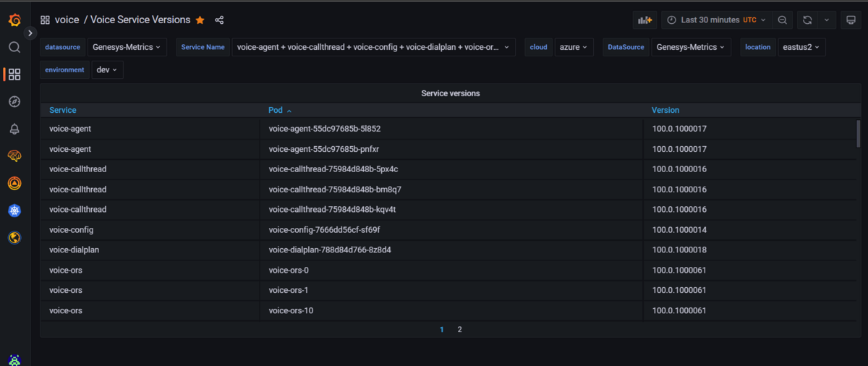Refresh the dashboard
This screenshot has height=366, width=868.
[x=807, y=20]
